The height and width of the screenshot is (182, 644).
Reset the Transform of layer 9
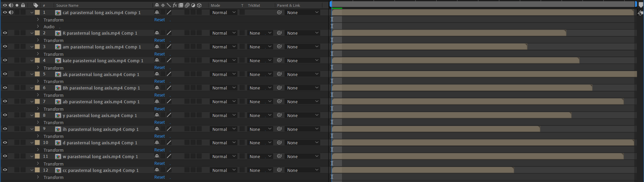coord(159,136)
